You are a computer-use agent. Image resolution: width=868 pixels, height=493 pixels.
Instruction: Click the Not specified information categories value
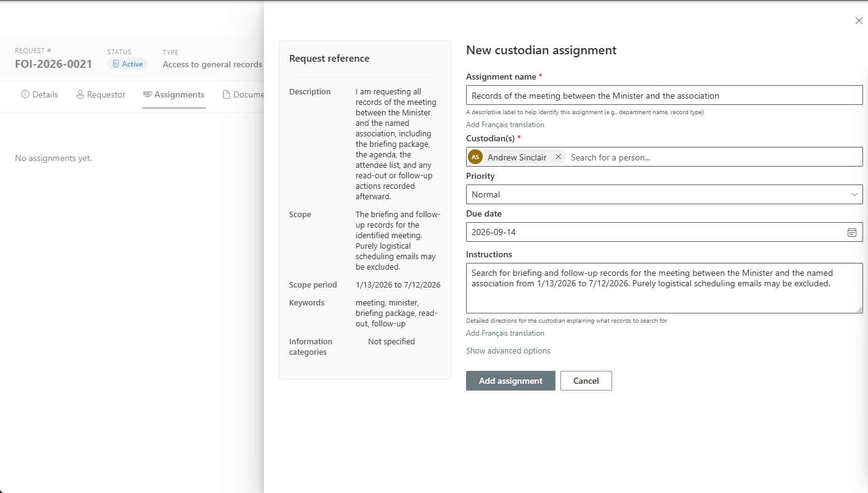[x=391, y=341]
